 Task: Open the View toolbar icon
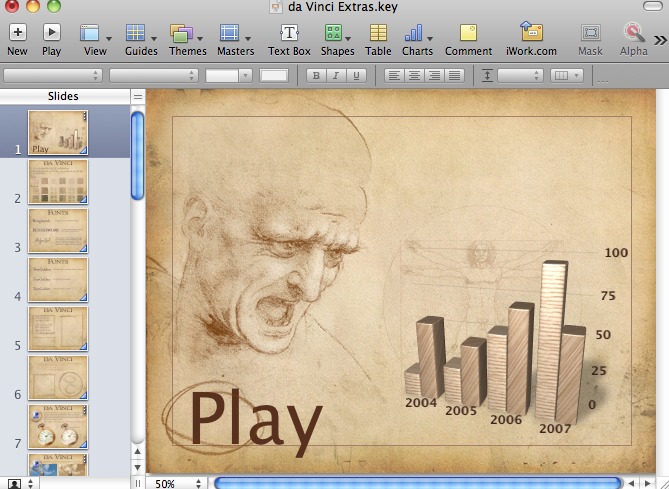point(90,33)
